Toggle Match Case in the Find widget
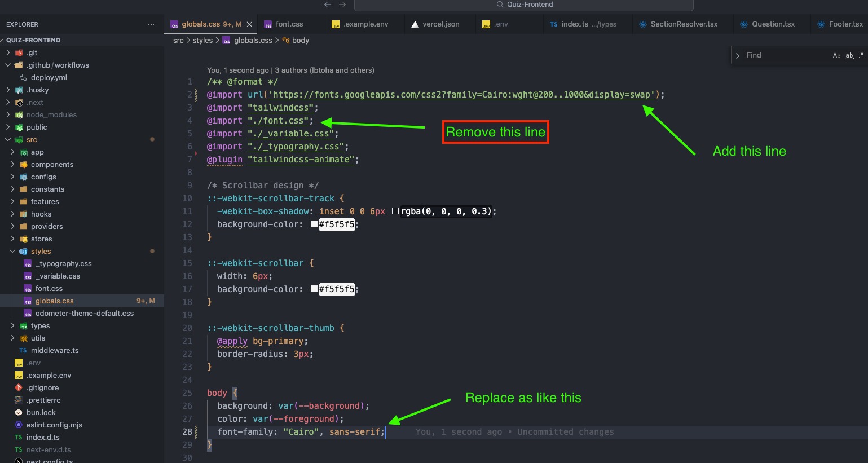Screen dimensions: 868x463 point(836,55)
